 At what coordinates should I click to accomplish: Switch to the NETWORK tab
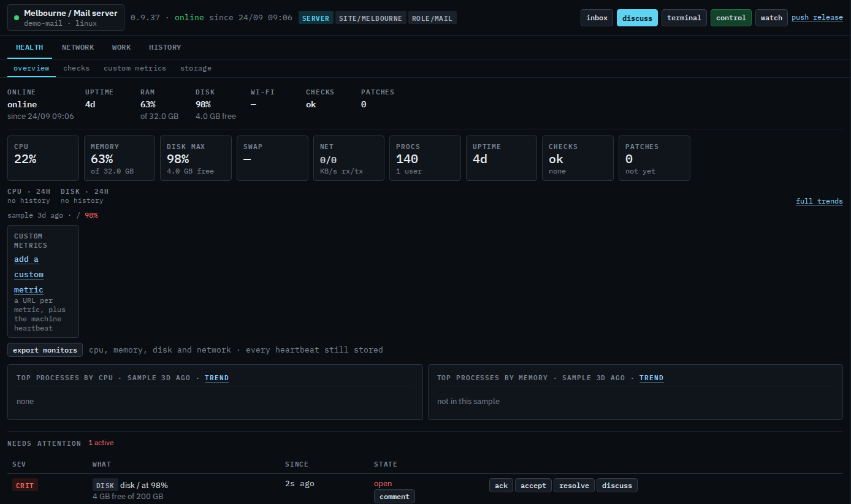(x=78, y=47)
